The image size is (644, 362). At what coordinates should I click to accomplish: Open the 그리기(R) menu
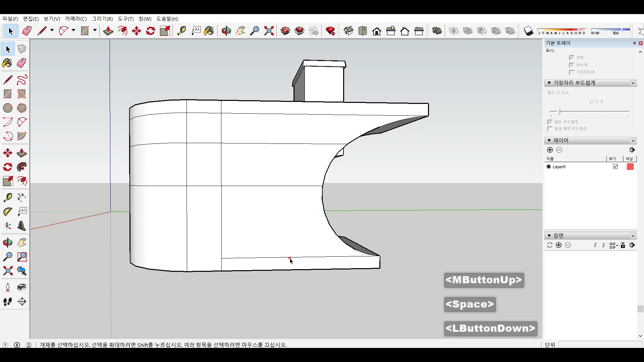click(102, 19)
